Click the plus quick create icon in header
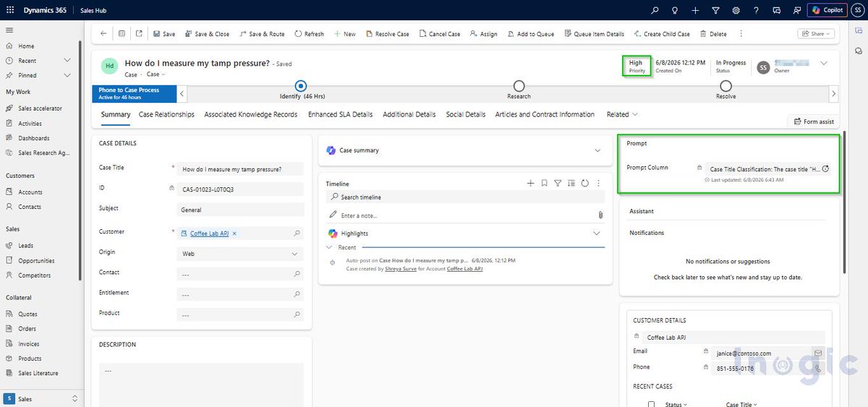 [695, 10]
